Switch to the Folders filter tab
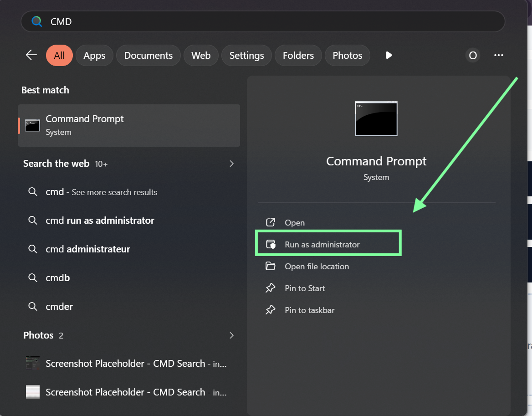532x416 pixels. pyautogui.click(x=298, y=55)
